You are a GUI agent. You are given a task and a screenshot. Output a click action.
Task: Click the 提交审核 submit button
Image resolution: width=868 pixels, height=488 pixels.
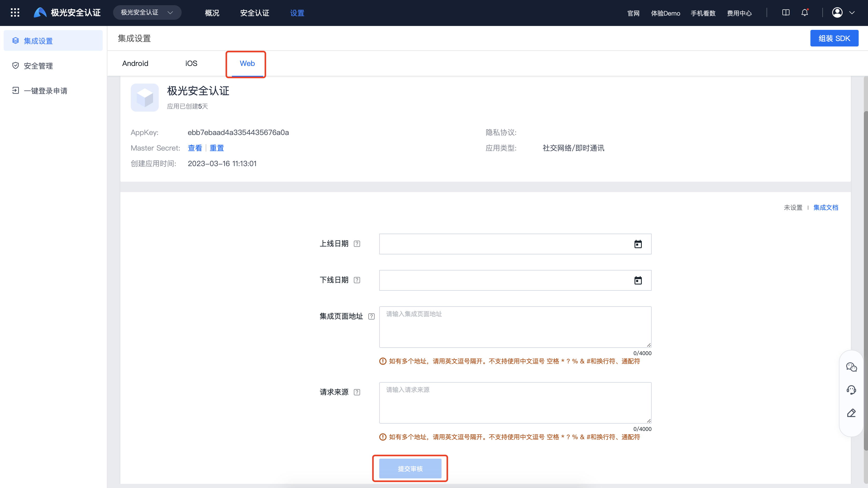pyautogui.click(x=410, y=469)
